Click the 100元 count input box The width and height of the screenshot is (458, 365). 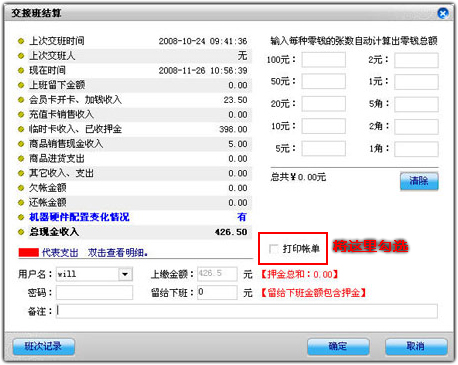(x=324, y=60)
